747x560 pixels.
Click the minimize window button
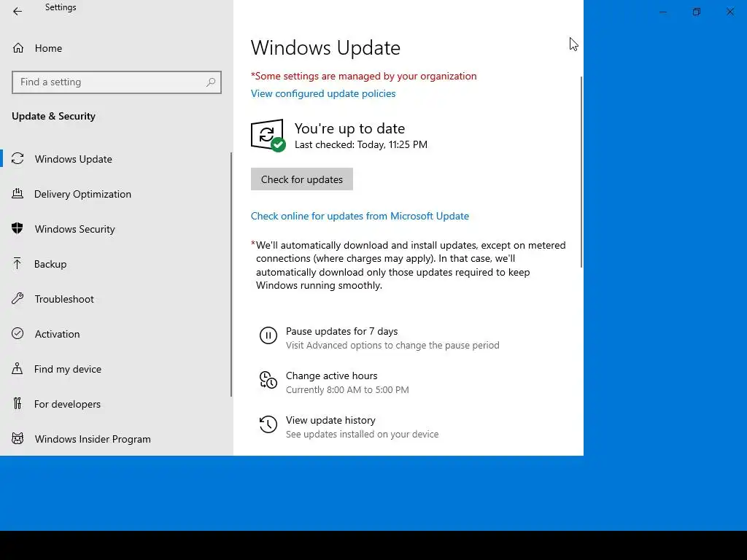point(662,12)
